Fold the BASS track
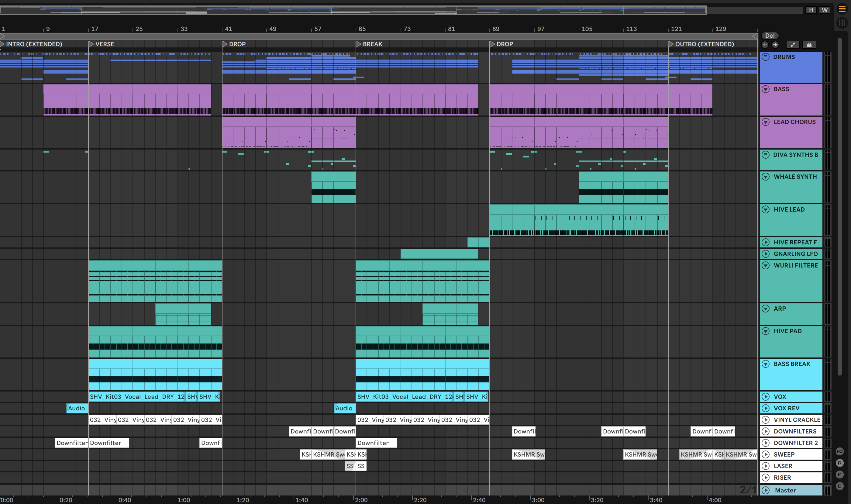Viewport: 851px width, 504px height. (765, 89)
